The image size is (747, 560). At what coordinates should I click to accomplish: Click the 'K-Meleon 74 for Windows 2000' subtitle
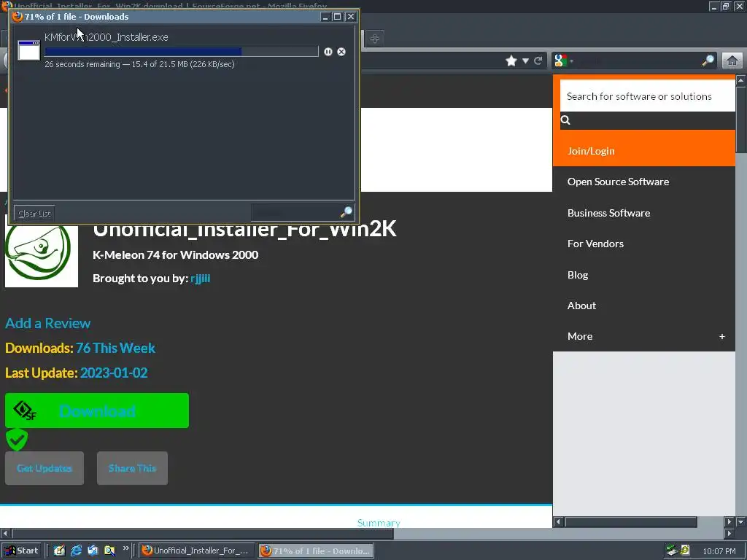coord(175,255)
